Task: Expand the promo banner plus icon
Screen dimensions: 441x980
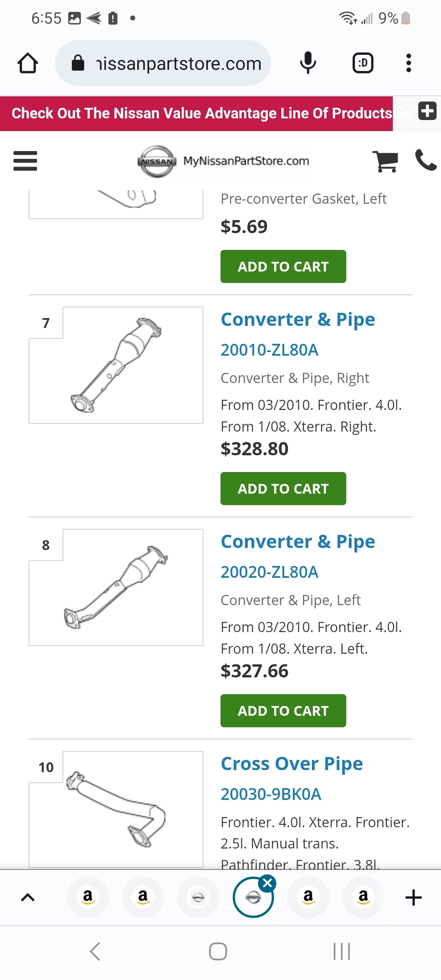Action: click(x=427, y=111)
